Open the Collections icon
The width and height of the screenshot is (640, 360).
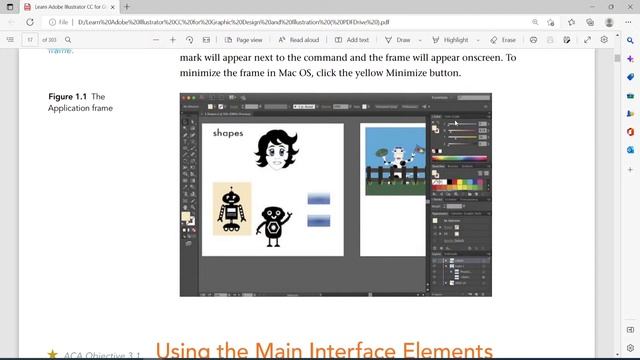(590, 22)
